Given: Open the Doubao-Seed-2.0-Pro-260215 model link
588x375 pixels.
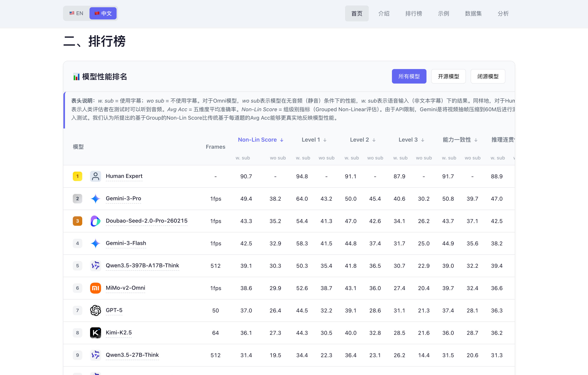Looking at the screenshot, I should click(147, 221).
